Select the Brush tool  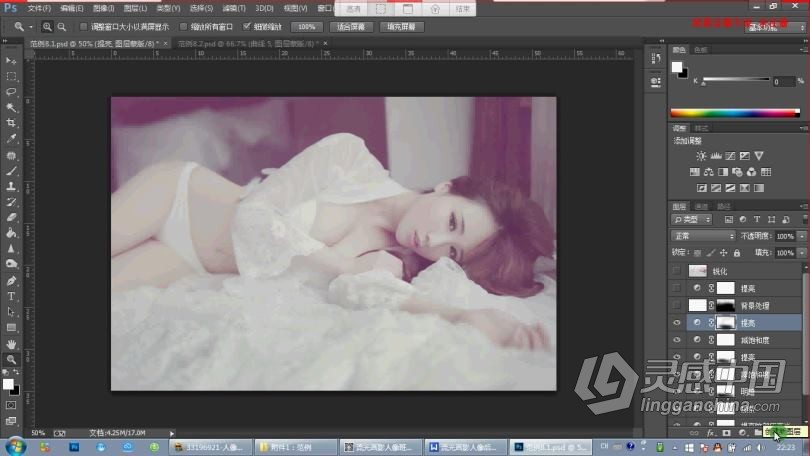[x=11, y=171]
